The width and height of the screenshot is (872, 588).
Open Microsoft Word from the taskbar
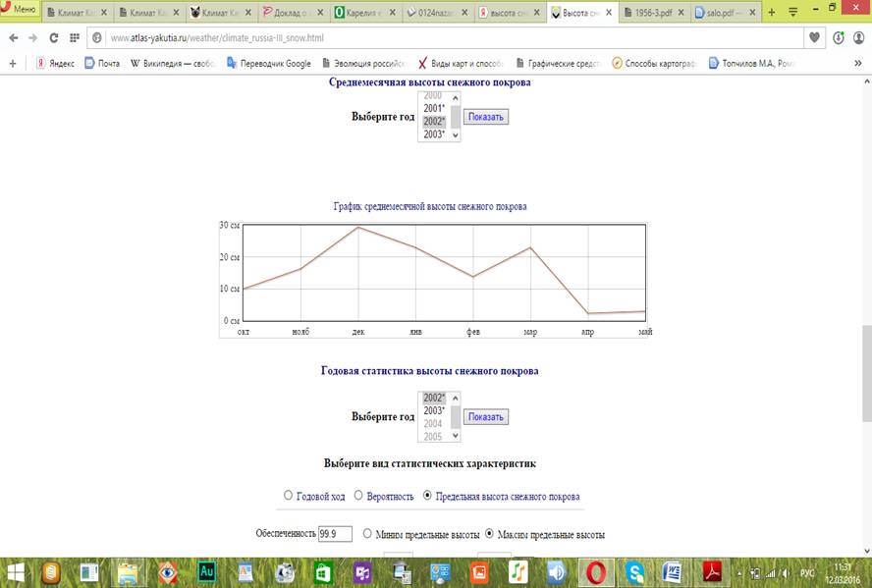click(673, 572)
